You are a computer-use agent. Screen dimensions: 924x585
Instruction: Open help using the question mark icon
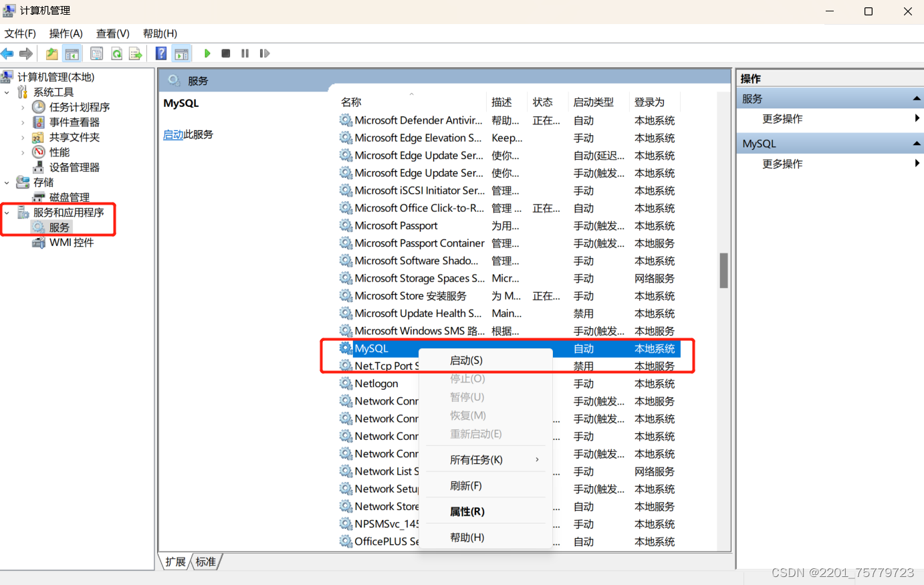click(160, 53)
